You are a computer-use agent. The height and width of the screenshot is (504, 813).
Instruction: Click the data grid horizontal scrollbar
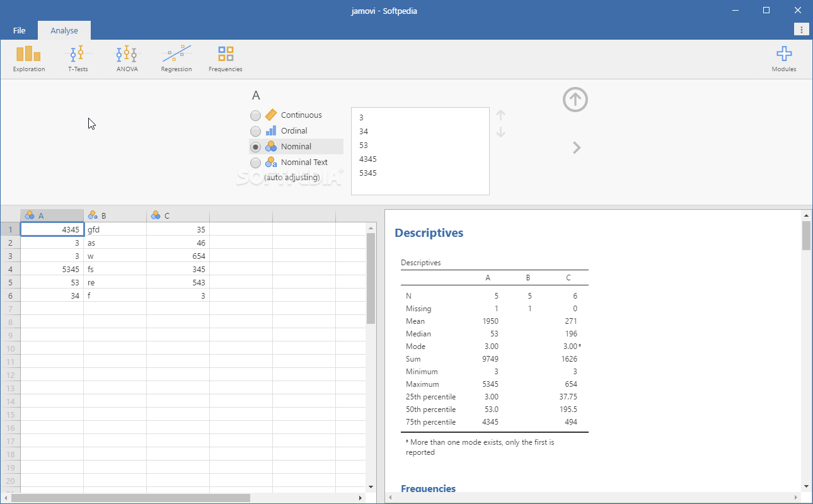tap(130, 498)
